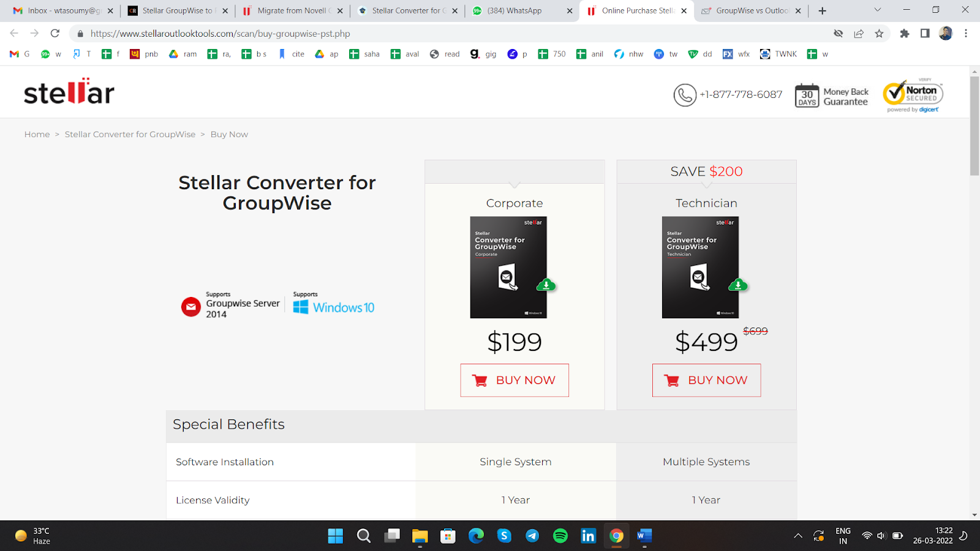Open the ram Drive bookmark
This screenshot has width=980, height=551.
tap(183, 54)
